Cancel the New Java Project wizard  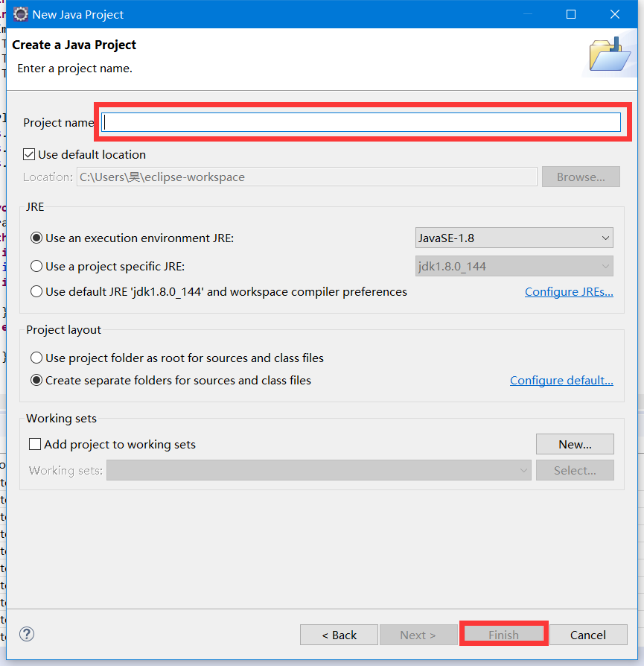[588, 635]
